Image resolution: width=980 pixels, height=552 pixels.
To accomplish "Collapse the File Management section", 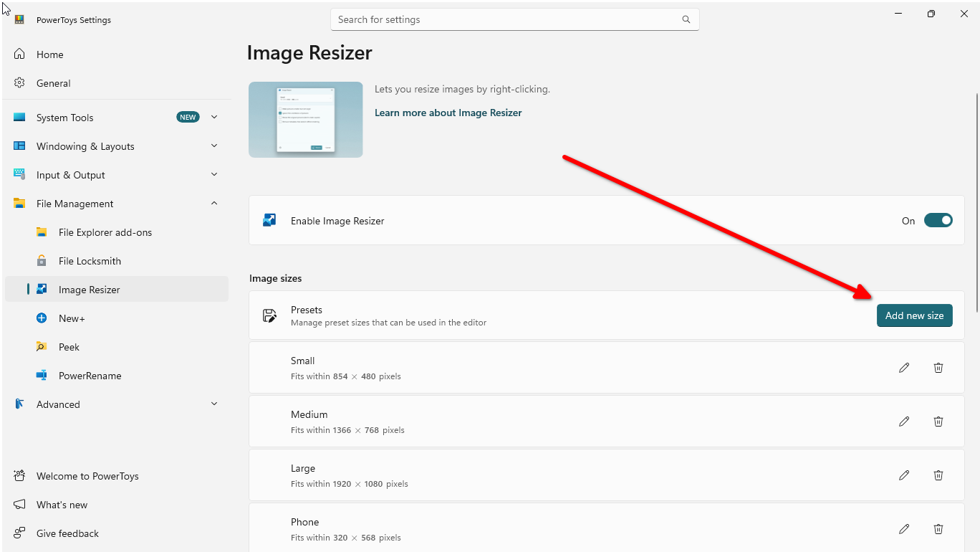I will point(213,203).
